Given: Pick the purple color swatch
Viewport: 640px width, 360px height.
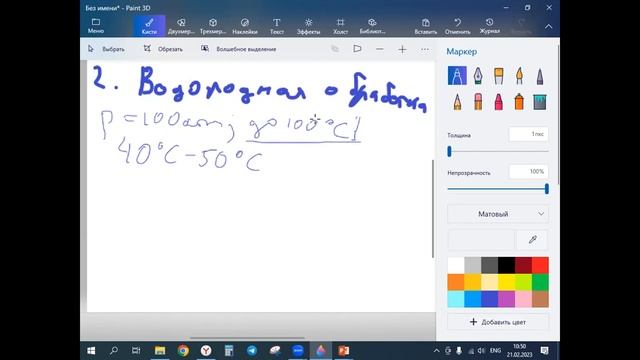Looking at the screenshot, I should click(x=506, y=299).
